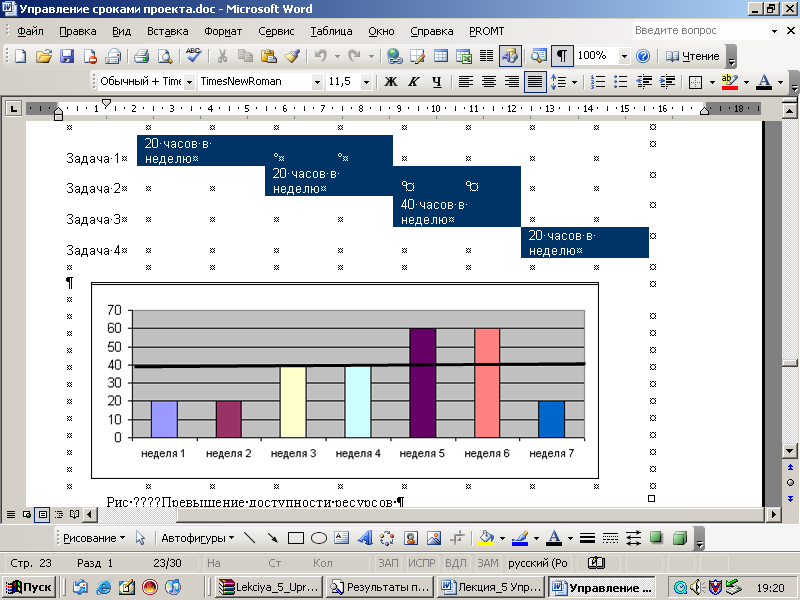Viewport: 800px width, 600px height.
Task: Select the Arrow drawing tool
Action: (x=272, y=538)
